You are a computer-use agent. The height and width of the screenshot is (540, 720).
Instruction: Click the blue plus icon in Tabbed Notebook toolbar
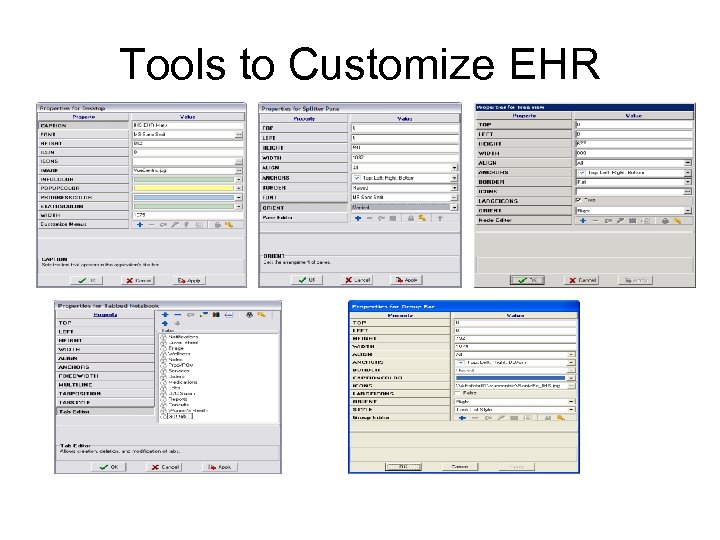click(165, 315)
